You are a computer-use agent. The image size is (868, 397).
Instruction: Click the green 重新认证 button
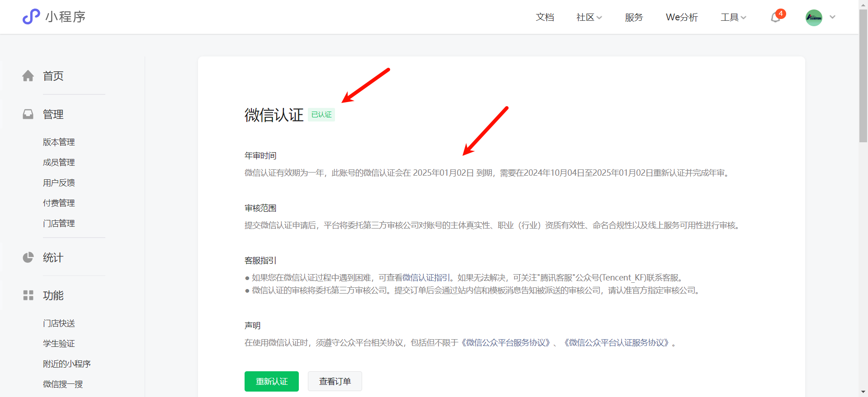pos(272,381)
